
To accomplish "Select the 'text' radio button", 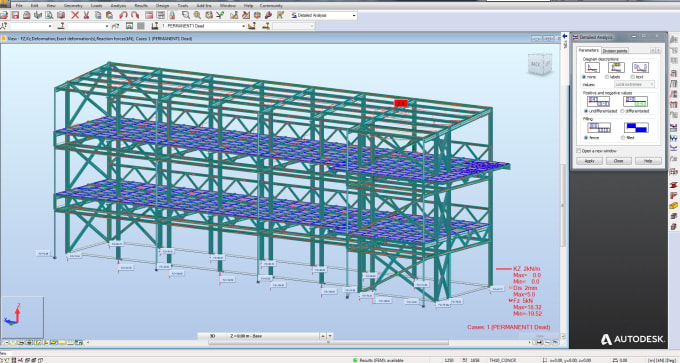I will click(x=632, y=77).
